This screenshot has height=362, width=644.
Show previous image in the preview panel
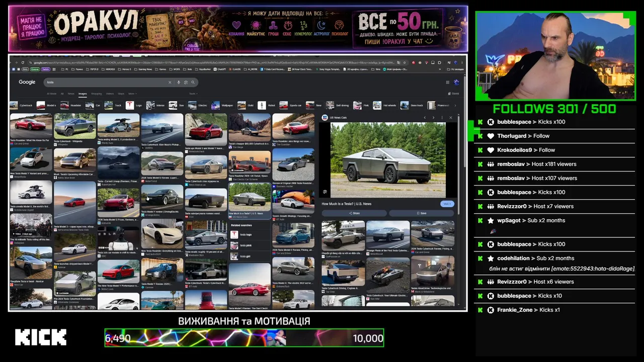click(425, 118)
